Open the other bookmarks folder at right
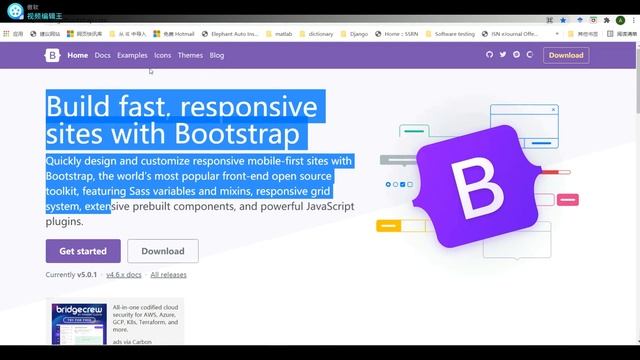640x360 pixels. coord(583,34)
